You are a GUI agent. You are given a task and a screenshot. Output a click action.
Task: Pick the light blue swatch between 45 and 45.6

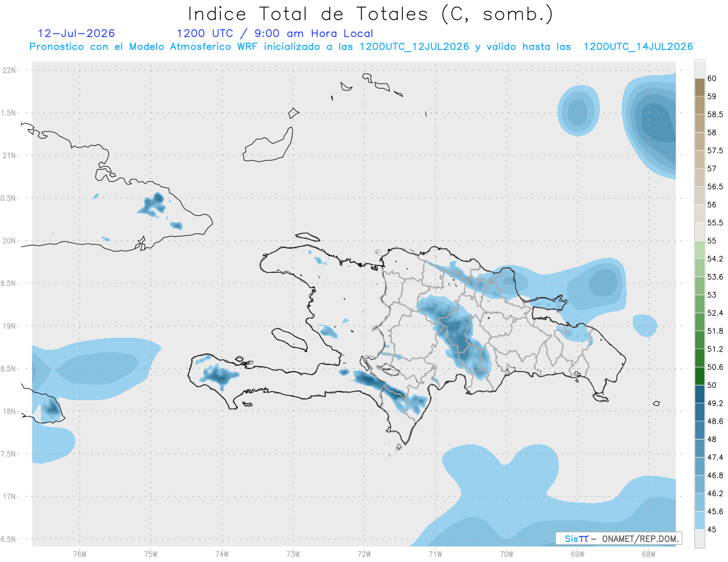pos(699,520)
